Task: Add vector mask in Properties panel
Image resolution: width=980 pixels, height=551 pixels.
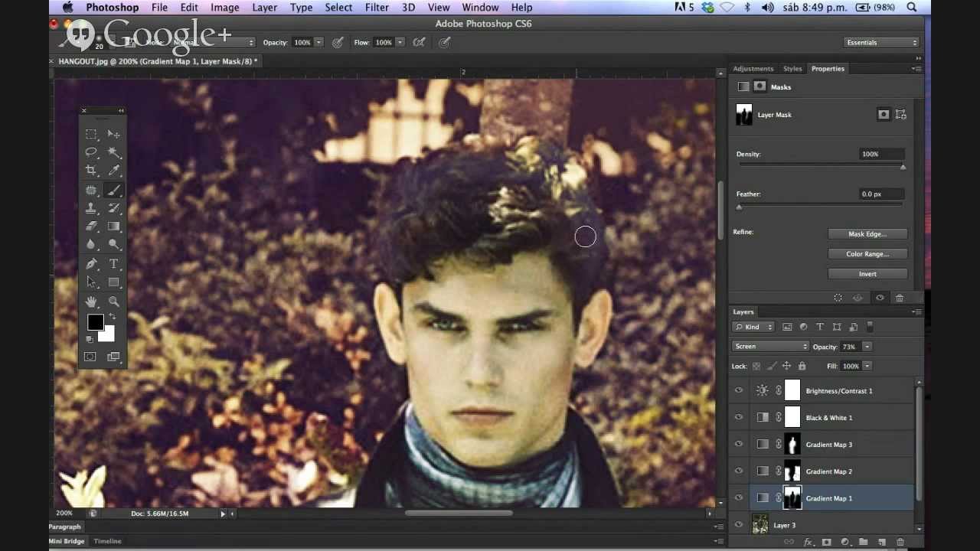Action: [901, 115]
